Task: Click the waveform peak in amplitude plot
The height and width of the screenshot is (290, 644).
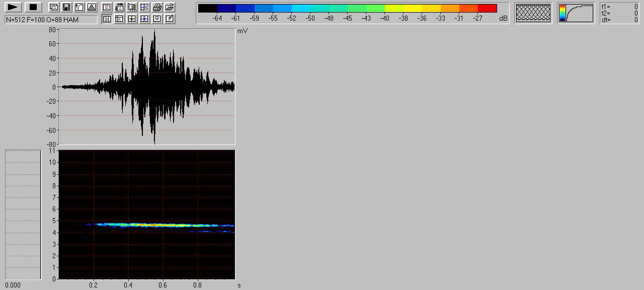Action: [x=154, y=32]
